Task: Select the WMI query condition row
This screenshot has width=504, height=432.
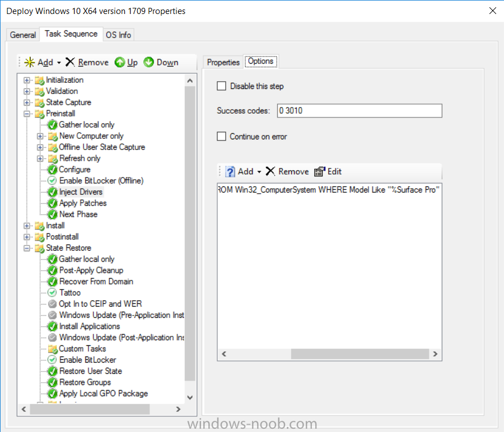Action: [x=329, y=190]
